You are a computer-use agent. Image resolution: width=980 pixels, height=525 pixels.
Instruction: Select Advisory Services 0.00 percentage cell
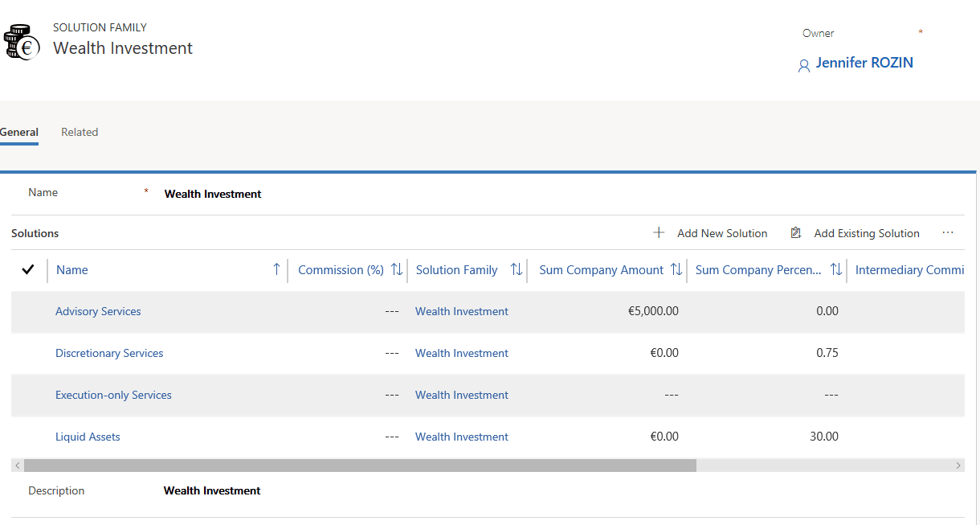point(827,311)
